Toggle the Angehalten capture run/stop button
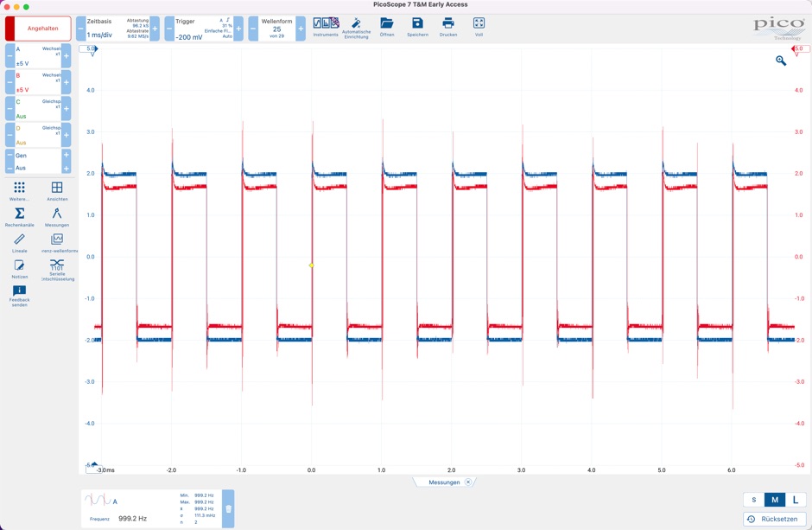 pyautogui.click(x=39, y=29)
